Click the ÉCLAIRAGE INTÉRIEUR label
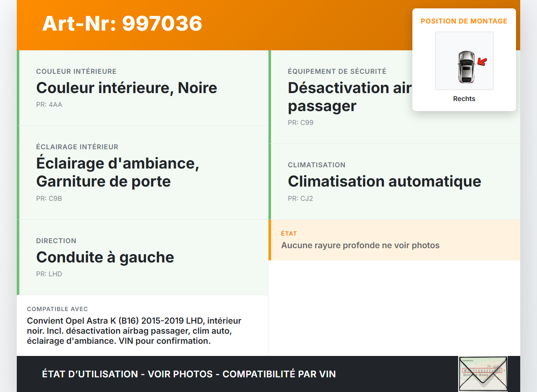This screenshot has width=537, height=392. pyautogui.click(x=77, y=147)
